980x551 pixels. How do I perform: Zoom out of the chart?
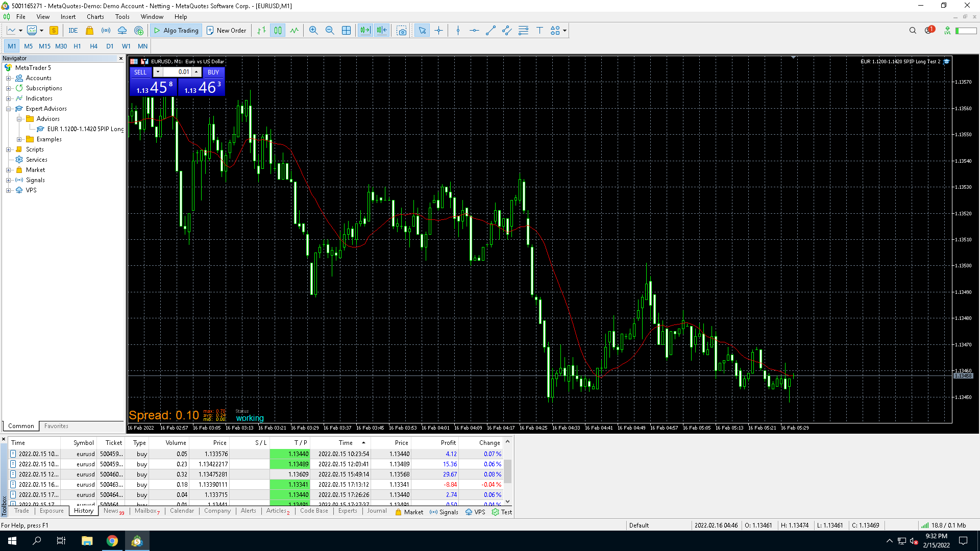pos(330,31)
